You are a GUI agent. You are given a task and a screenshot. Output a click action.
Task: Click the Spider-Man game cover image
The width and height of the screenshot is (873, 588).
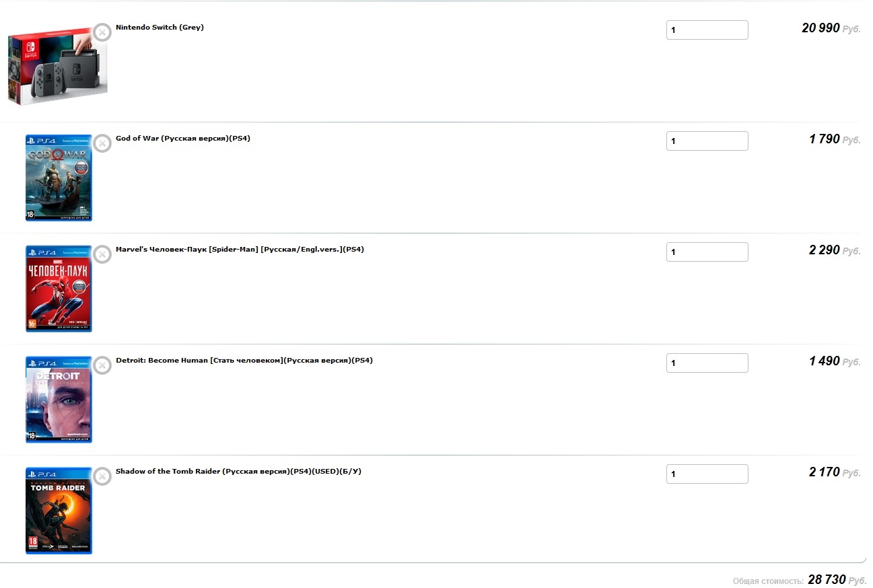(x=59, y=289)
